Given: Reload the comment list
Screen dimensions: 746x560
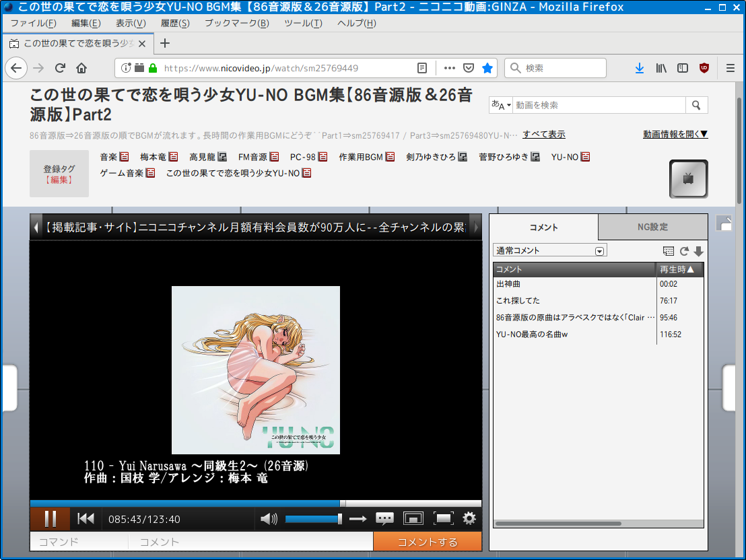Looking at the screenshot, I should (684, 251).
